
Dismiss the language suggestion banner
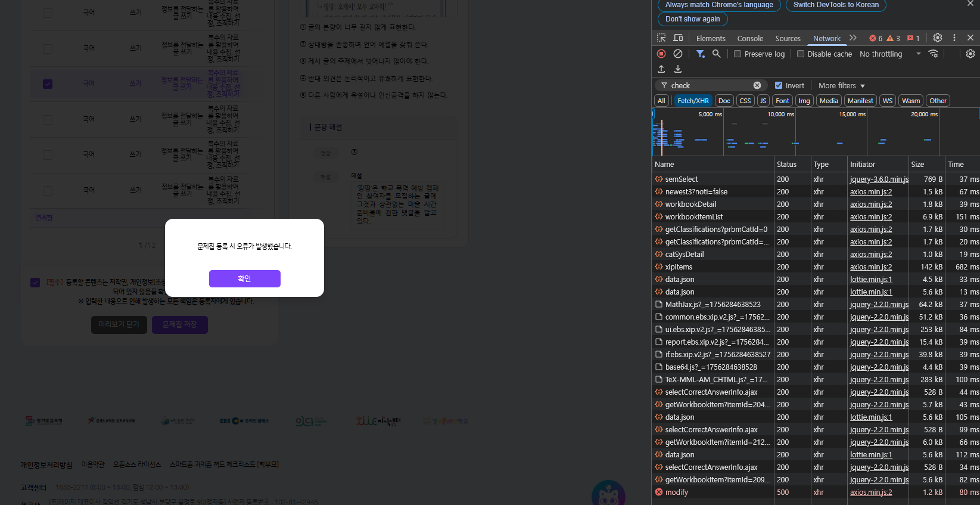(970, 4)
